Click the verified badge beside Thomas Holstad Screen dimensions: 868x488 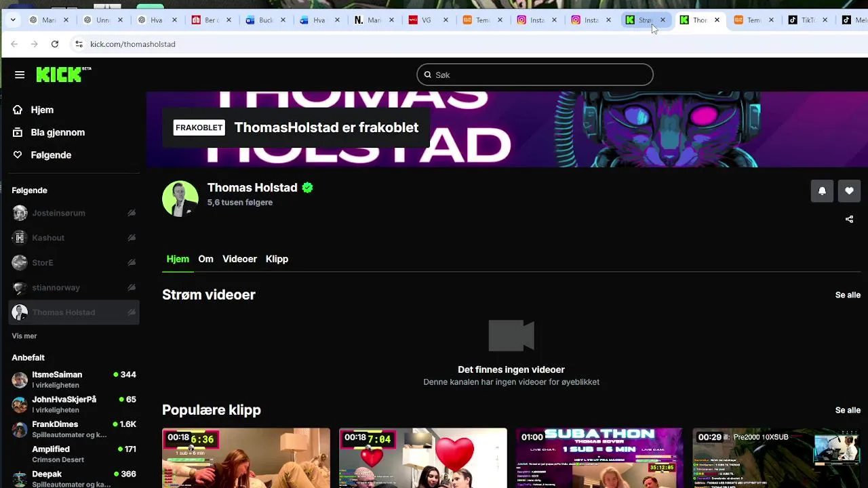click(307, 188)
